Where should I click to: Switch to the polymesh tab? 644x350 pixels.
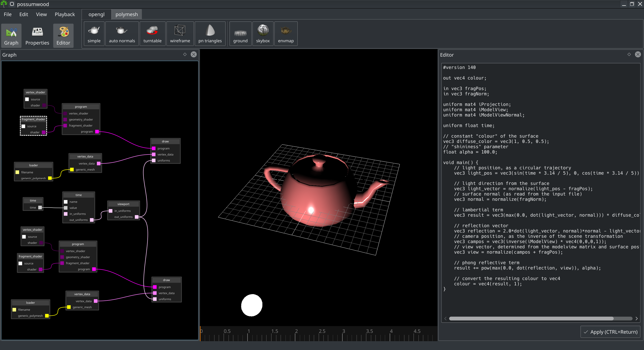(127, 14)
